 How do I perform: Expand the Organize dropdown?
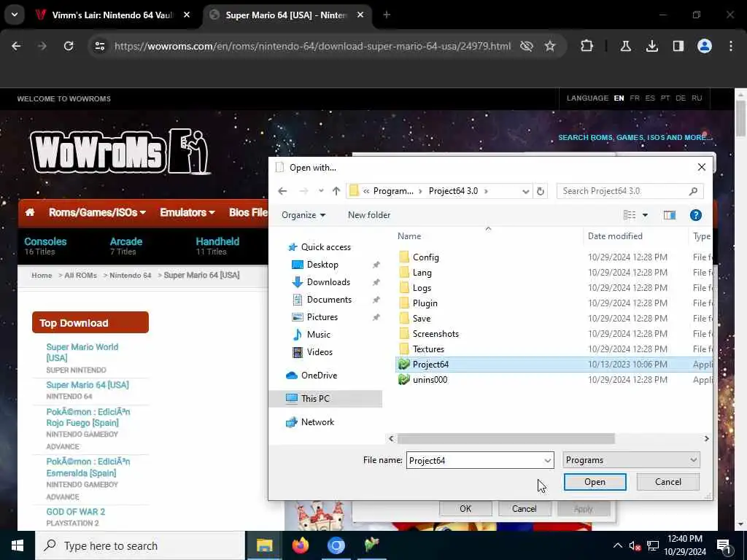tap(303, 215)
